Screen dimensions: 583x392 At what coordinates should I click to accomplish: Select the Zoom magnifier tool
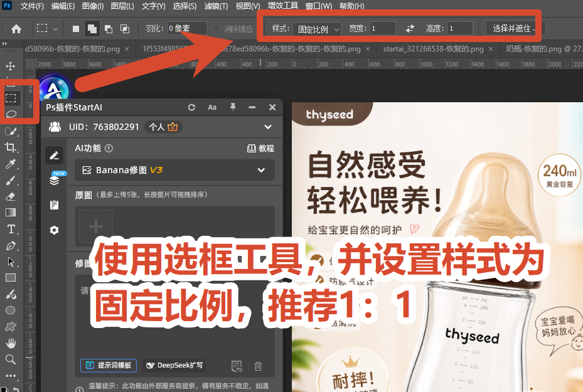(x=11, y=359)
